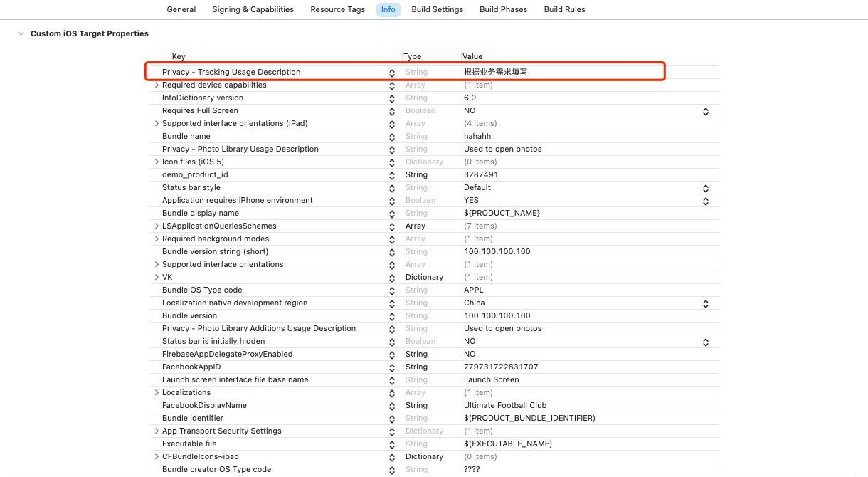Expand the VK dictionary row

(157, 277)
